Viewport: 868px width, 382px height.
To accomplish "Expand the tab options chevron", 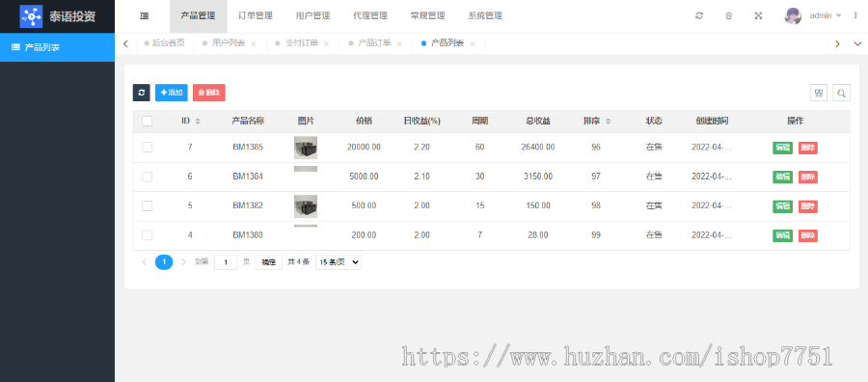I will [x=857, y=43].
